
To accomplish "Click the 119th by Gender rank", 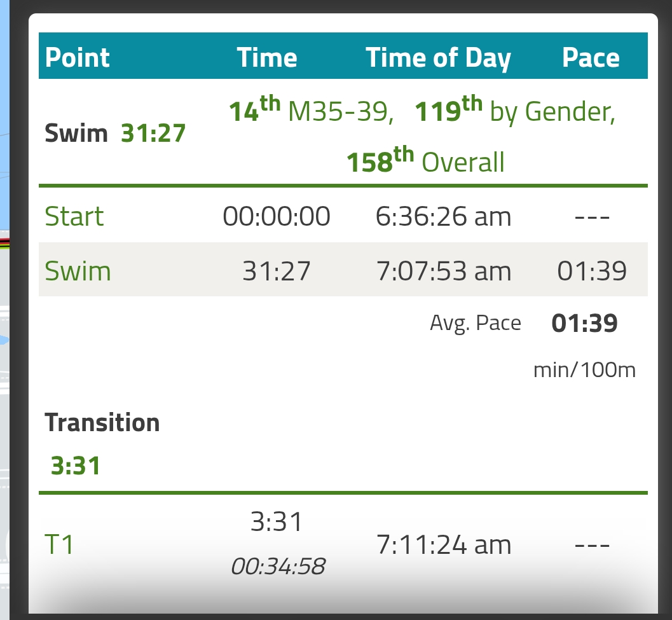I will coord(515,110).
